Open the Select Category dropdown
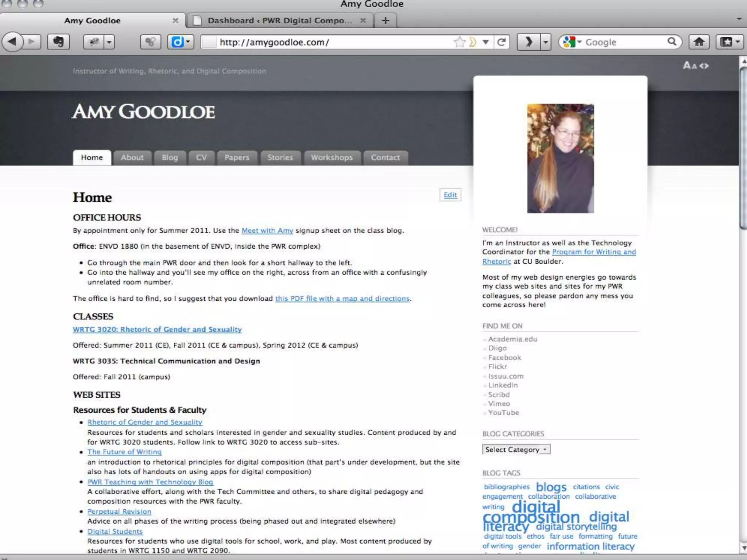Viewport: 747px width, 560px height. [516, 450]
